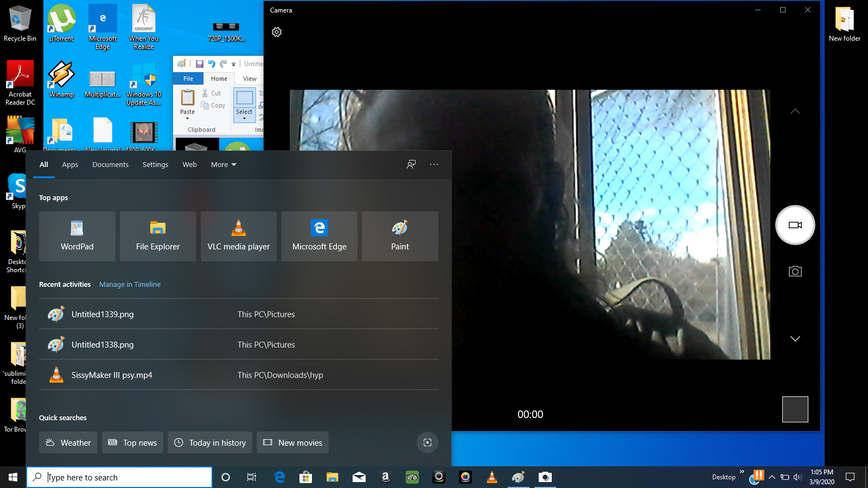Click Copy in Paint ribbon
868x488 pixels.
(213, 105)
